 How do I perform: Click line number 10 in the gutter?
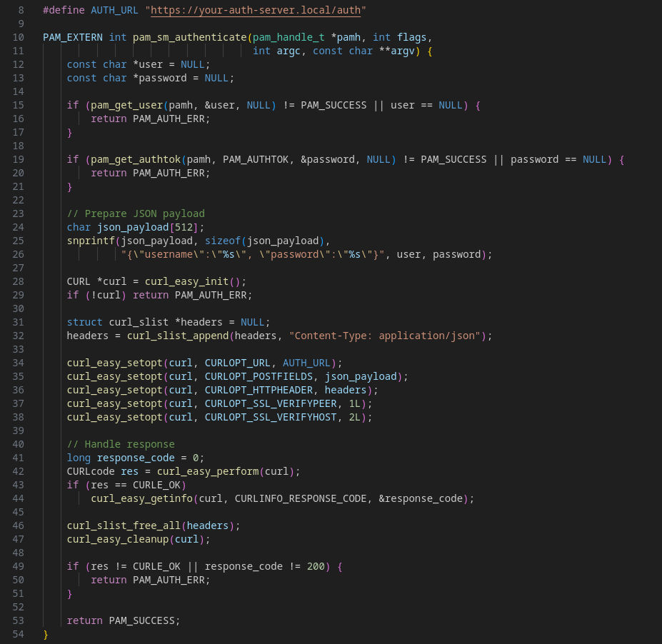click(x=19, y=37)
